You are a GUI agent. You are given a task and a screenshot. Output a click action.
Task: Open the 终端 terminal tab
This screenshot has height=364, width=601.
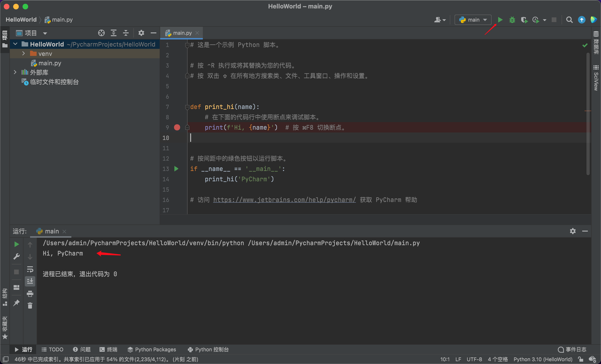pos(108,349)
